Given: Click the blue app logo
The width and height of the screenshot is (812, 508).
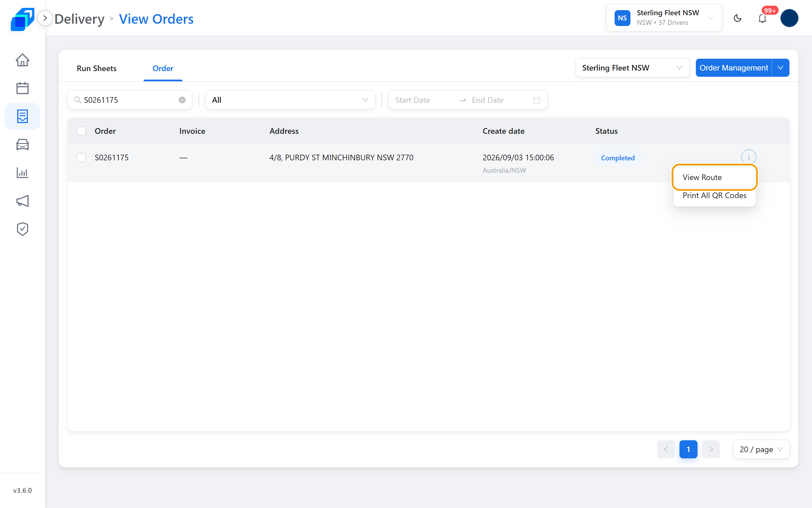Looking at the screenshot, I should point(23,19).
